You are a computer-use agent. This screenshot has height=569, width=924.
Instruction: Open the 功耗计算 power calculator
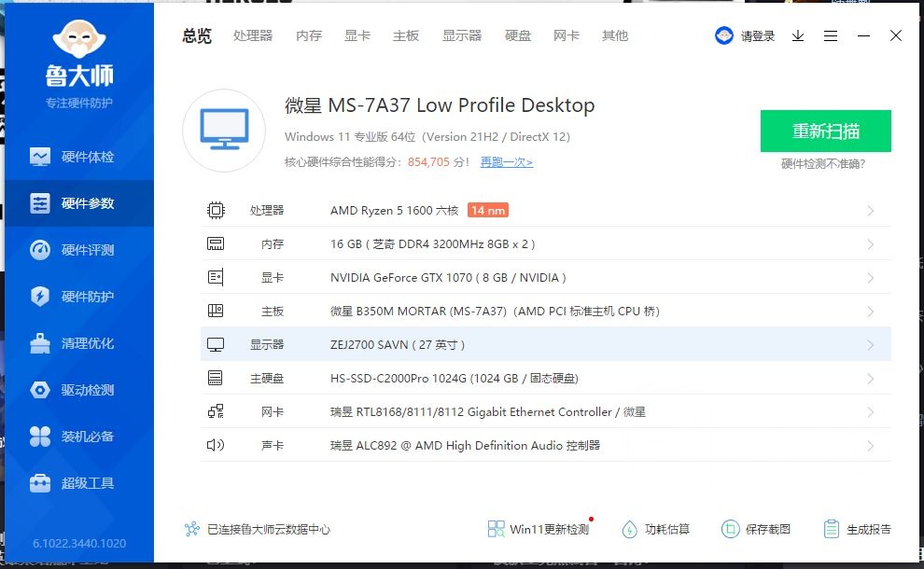point(656,528)
